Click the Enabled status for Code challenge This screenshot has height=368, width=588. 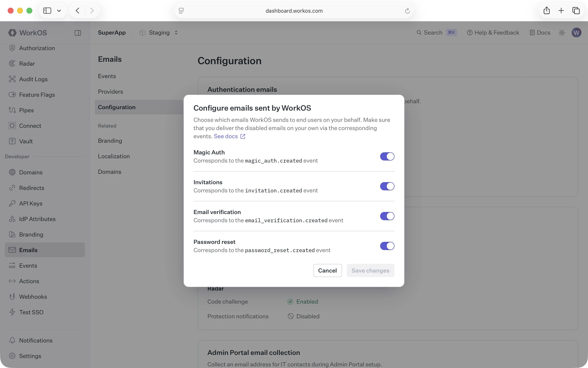(x=303, y=302)
